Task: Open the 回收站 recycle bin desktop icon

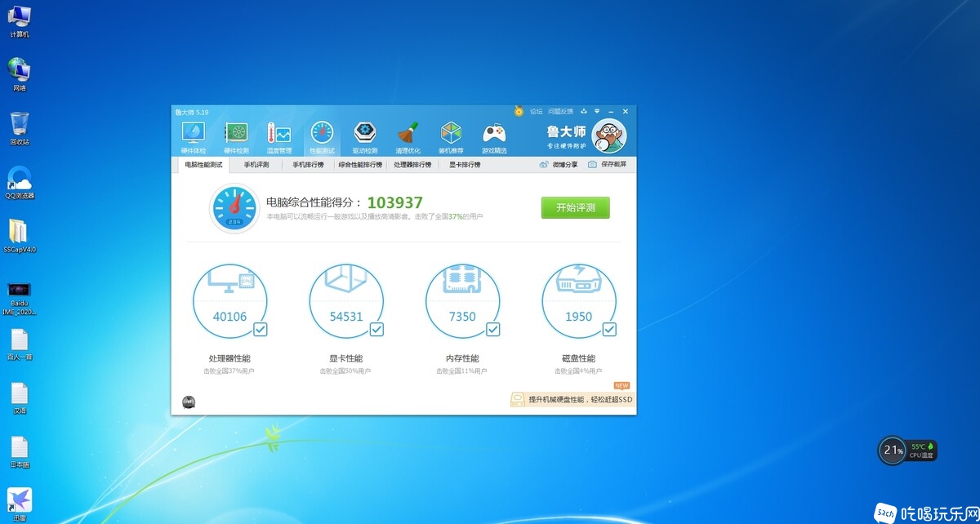Action: [20, 129]
